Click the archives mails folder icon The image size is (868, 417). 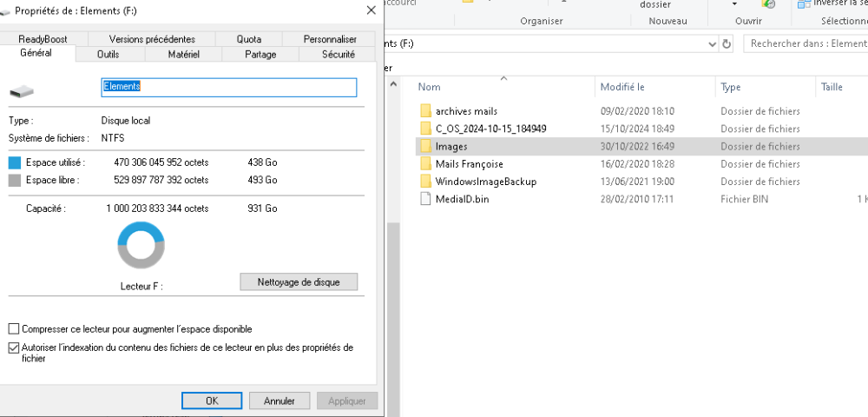pyautogui.click(x=425, y=111)
